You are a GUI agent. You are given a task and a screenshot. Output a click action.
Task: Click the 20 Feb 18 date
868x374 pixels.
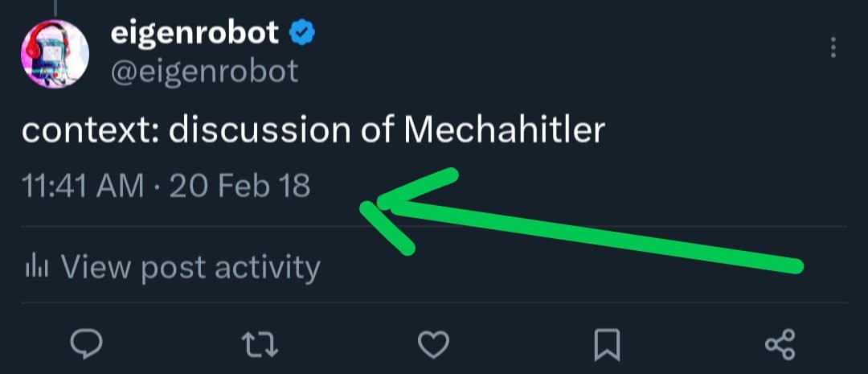coord(240,187)
